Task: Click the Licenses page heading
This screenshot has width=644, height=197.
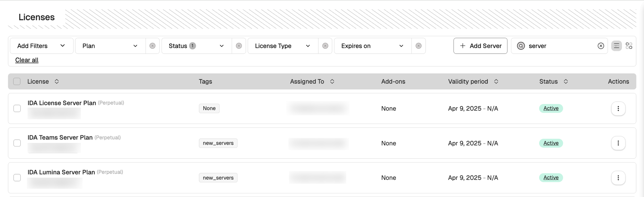Action: [36, 17]
